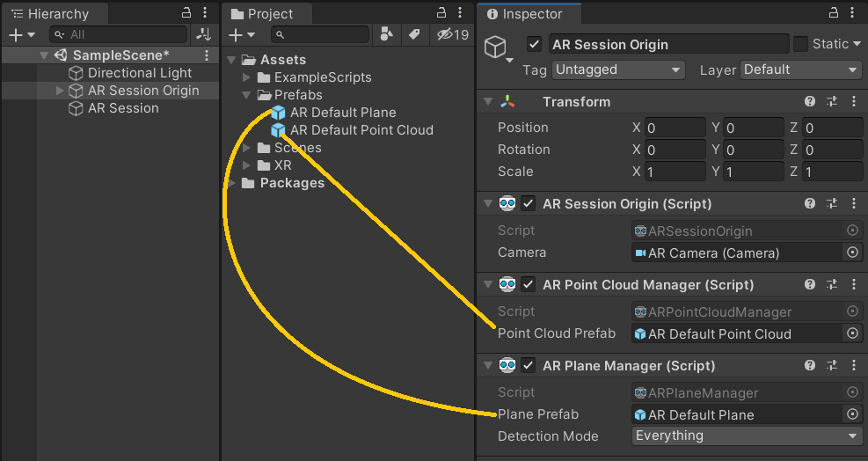Screen dimensions: 868x461
Task: Lock the Inspector panel
Action: coord(833,12)
